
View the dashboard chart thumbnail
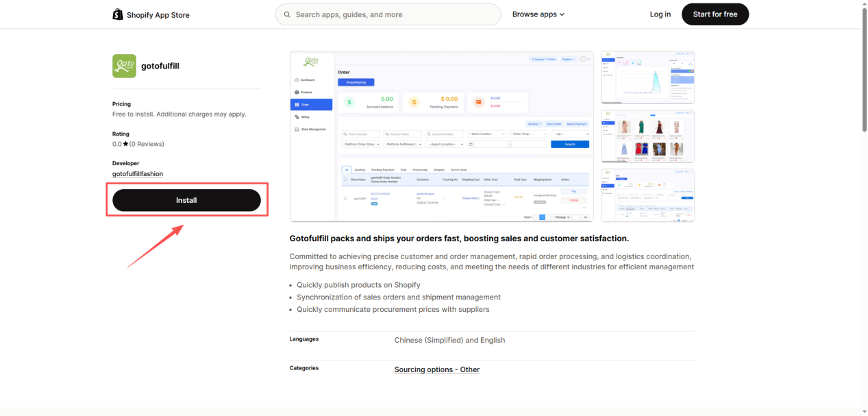[x=647, y=77]
